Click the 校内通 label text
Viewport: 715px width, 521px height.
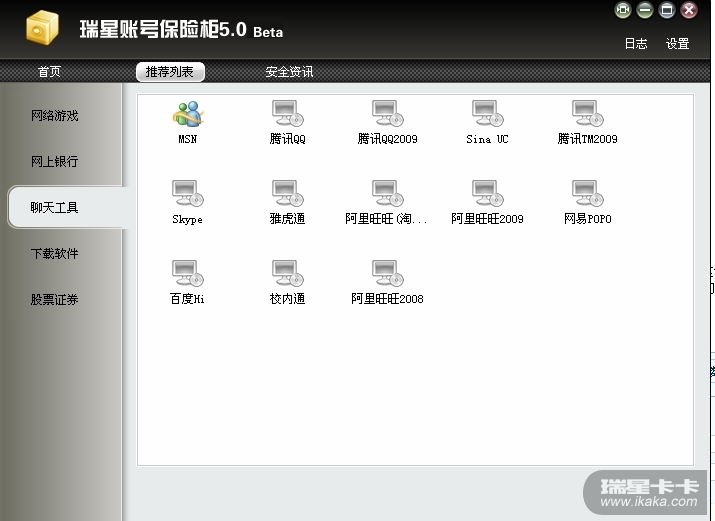point(288,299)
